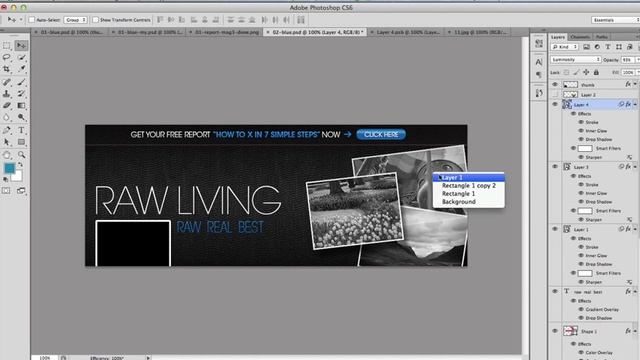Choose Layer 1 in the context menu
The width and height of the screenshot is (640, 360).
pos(469,178)
